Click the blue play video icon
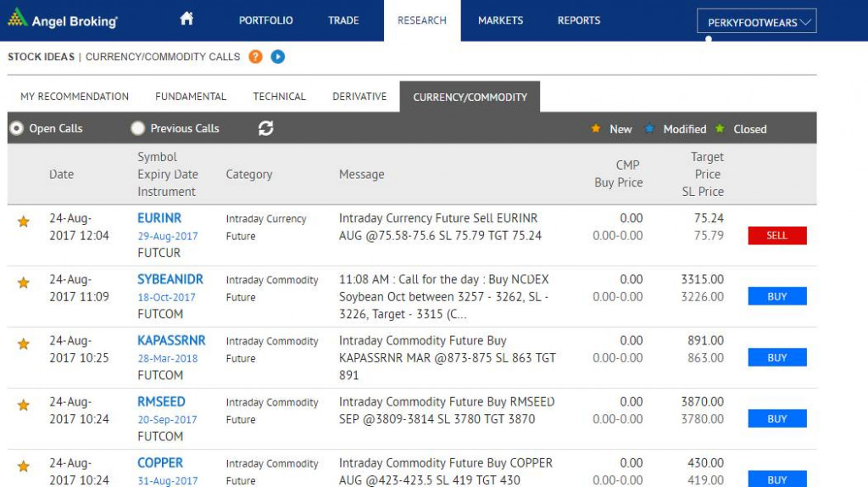Viewport: 868px width, 487px height. coord(278,57)
